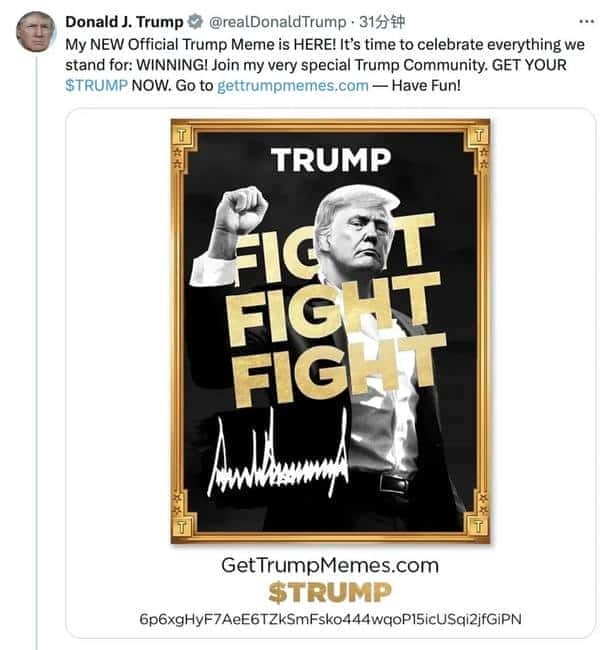Click the bottom-left gold T corner emblem

click(x=182, y=527)
